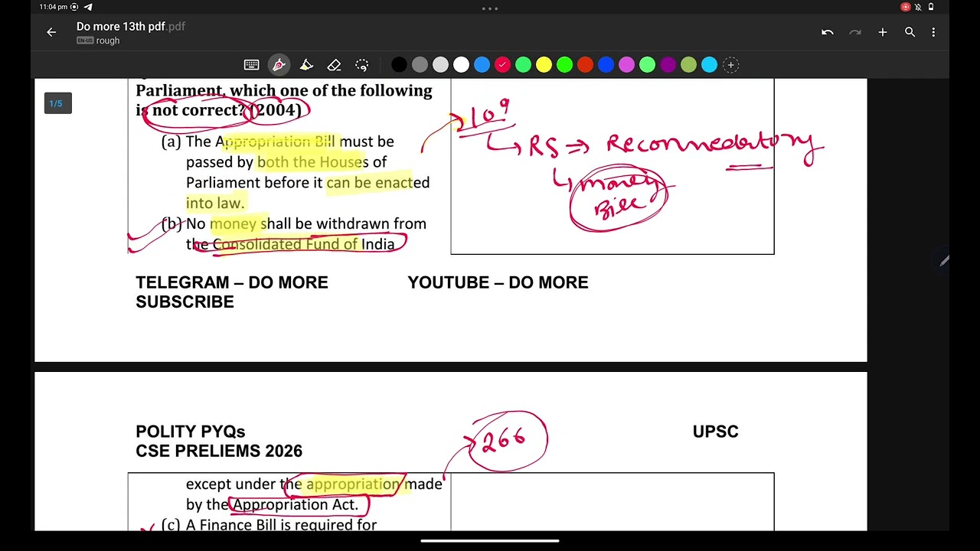Image resolution: width=980 pixels, height=551 pixels.
Task: Tap the "is not correct? (2004)" text
Action: (219, 110)
